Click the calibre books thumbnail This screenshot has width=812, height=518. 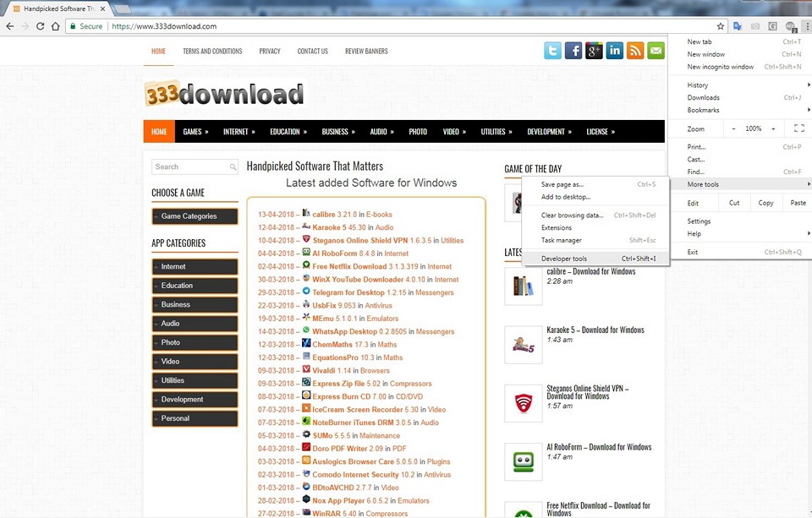[x=523, y=286]
